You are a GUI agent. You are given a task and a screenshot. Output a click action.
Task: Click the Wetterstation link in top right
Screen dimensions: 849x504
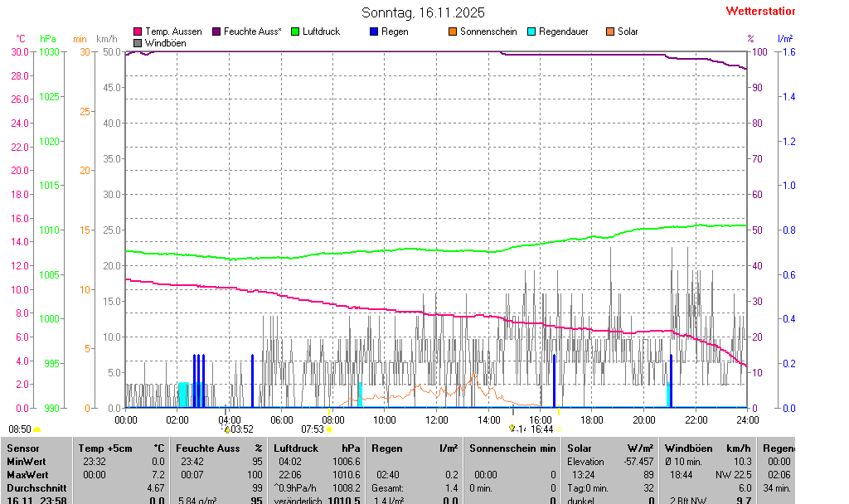[x=759, y=11]
